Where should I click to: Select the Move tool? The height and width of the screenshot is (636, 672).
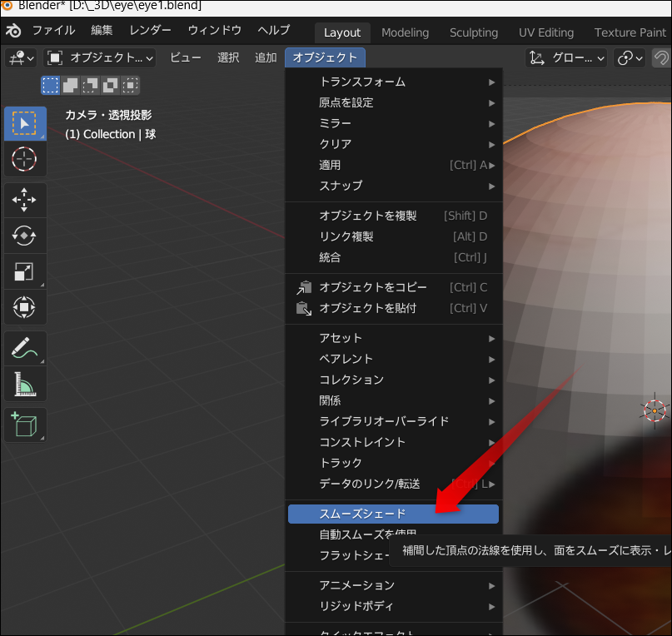pos(25,200)
